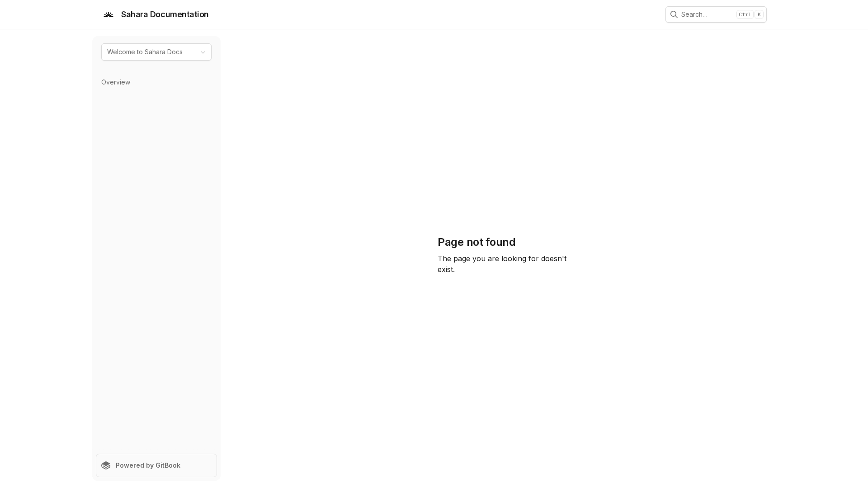Click the magnifying glass search icon
This screenshot has width=868, height=488.
coord(674,14)
